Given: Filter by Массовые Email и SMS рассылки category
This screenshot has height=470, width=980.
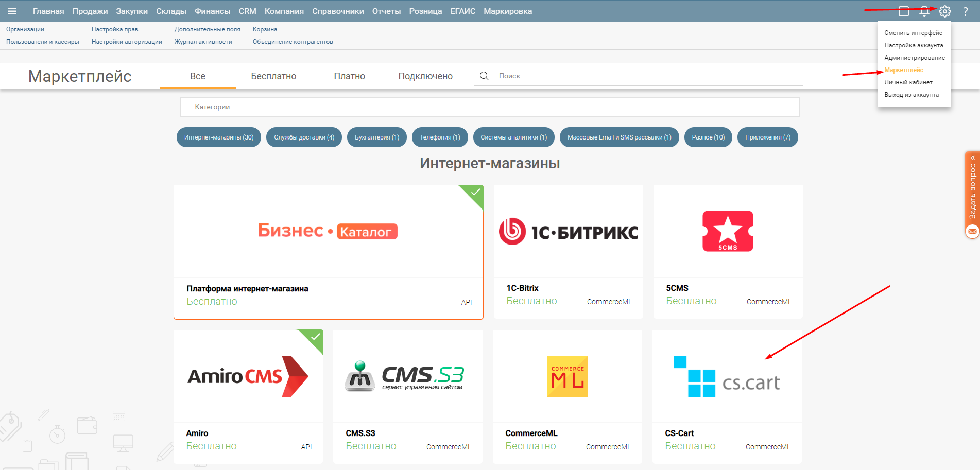Looking at the screenshot, I should [620, 137].
